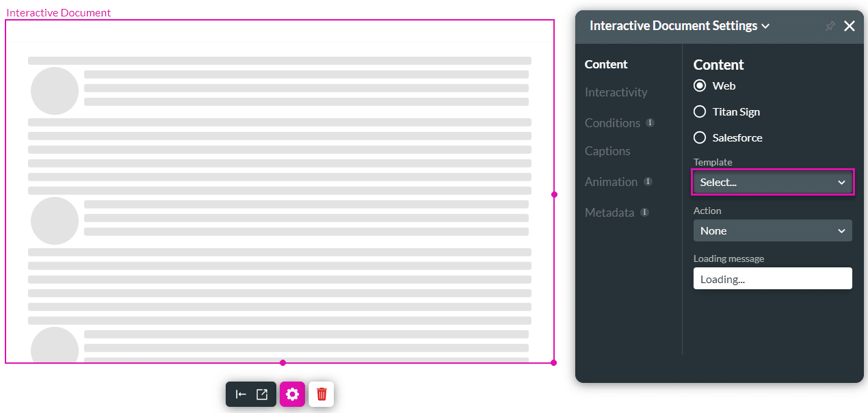868x413 pixels.
Task: Select the Content section in the sidebar
Action: [x=606, y=64]
